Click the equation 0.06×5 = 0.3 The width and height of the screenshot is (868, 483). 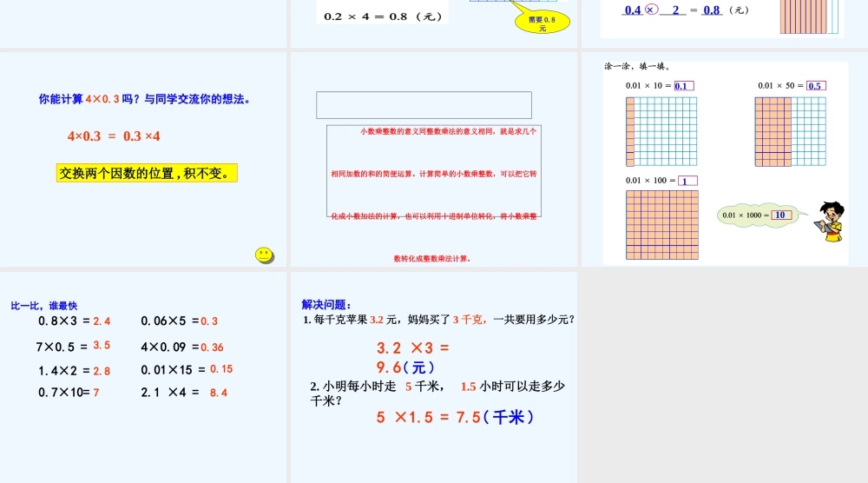click(180, 321)
